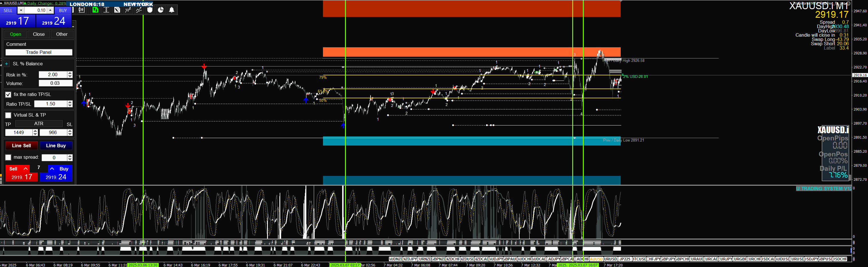Click the 79% Fibonacci level label
868x267 pixels.
click(x=323, y=77)
